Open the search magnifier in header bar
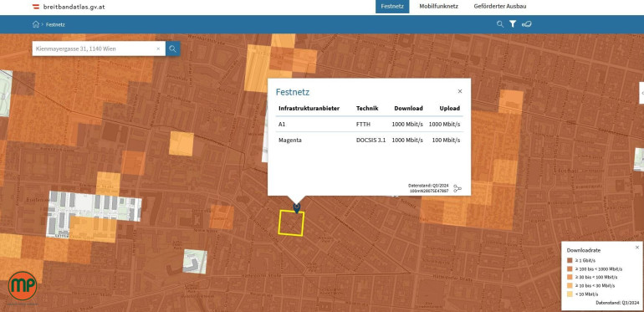 click(500, 24)
